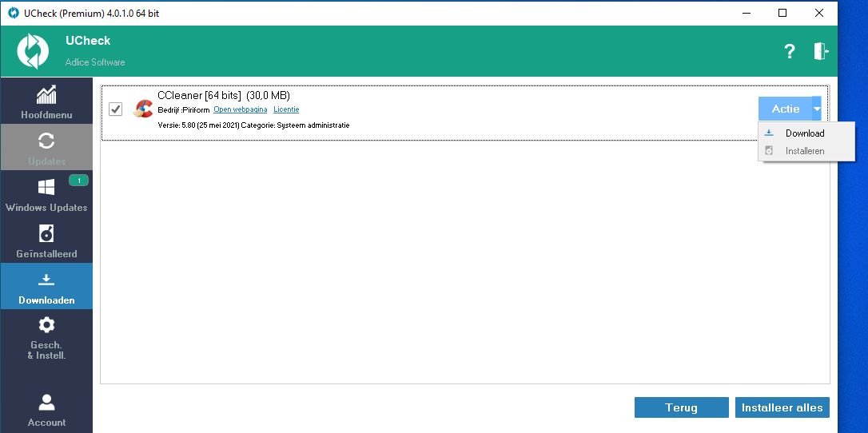Open the Hoofdmenu chart icon
868x433 pixels.
point(46,95)
